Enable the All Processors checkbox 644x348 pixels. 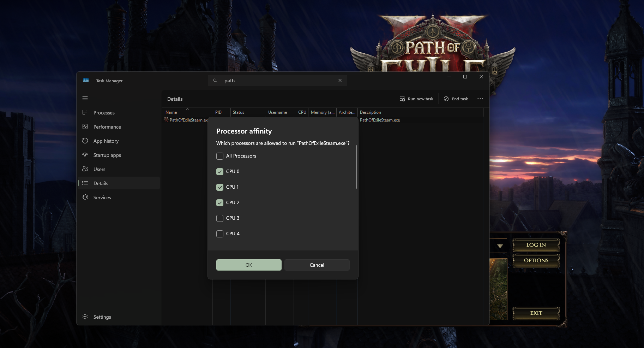click(x=220, y=156)
